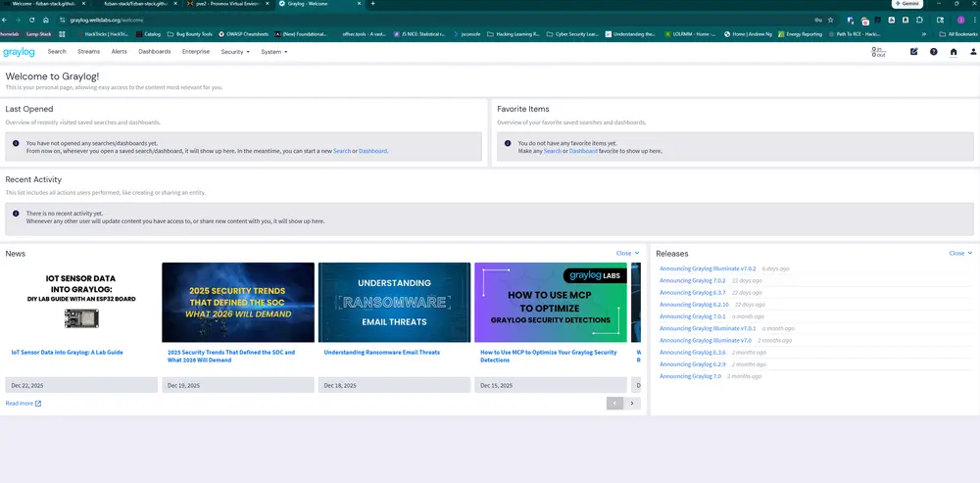Open Announcing Graylog 7.0.2 release
Image resolution: width=980 pixels, height=483 pixels.
(693, 280)
